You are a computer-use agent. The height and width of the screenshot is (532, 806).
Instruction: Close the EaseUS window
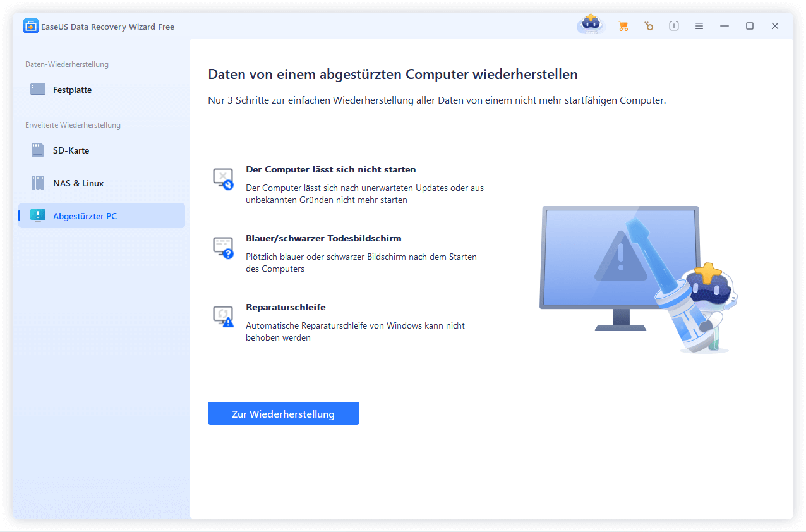pos(775,27)
